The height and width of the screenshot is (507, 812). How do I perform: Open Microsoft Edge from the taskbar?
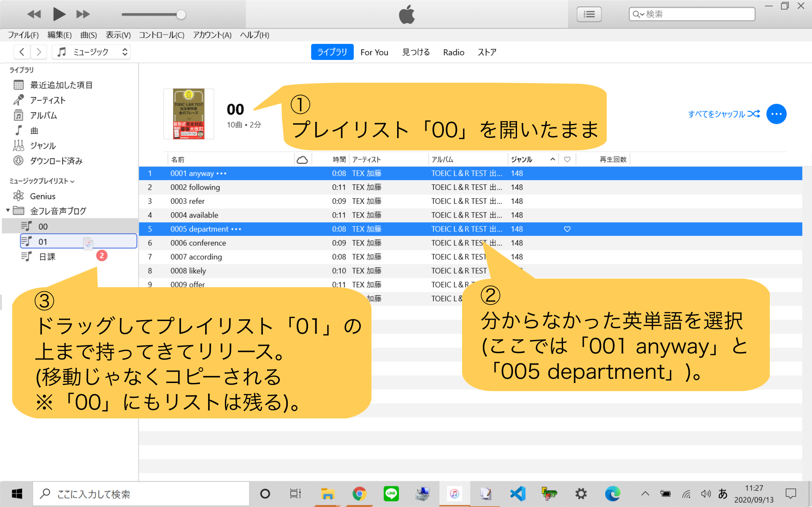612,494
